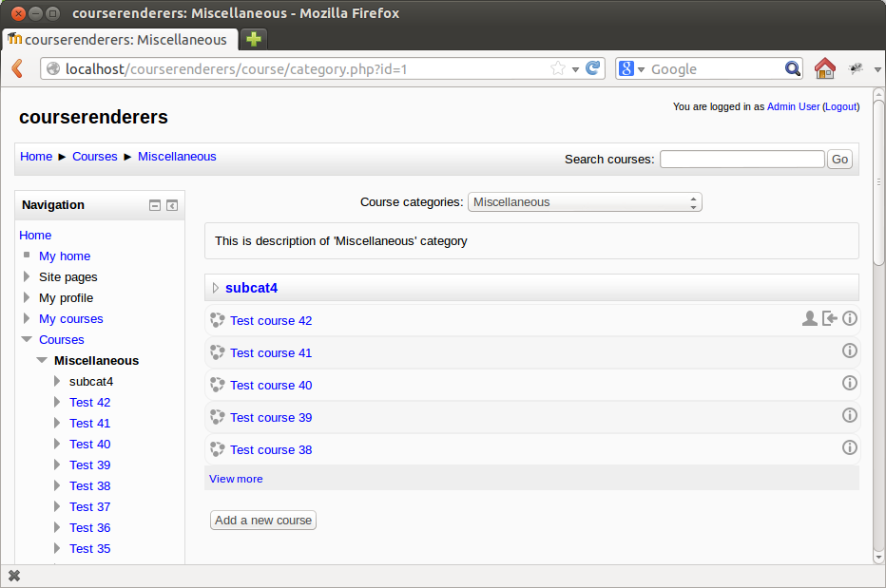Expand the Site pages navigation node
The height and width of the screenshot is (588, 886).
tap(27, 276)
